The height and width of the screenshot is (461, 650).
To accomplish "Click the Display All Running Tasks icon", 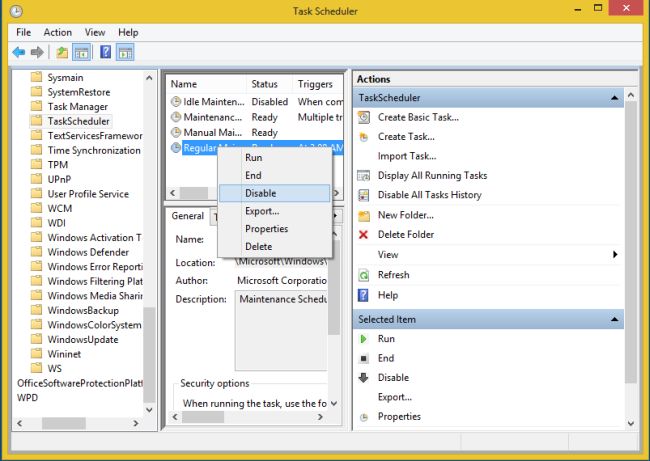I will click(x=364, y=176).
